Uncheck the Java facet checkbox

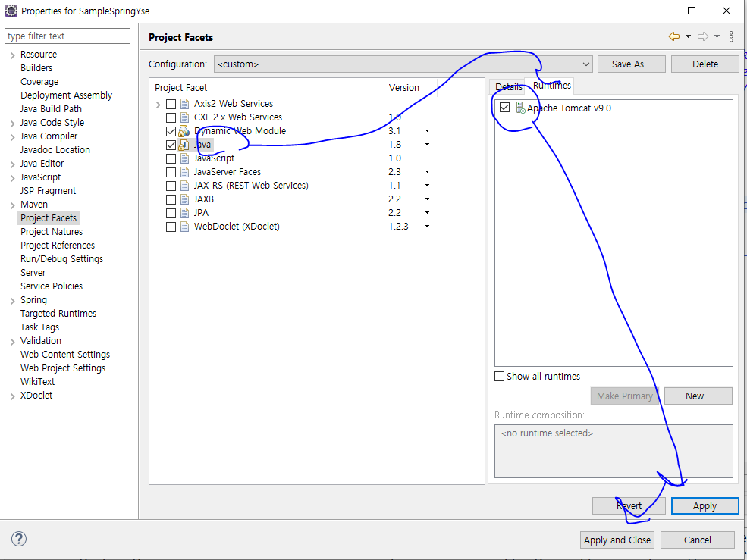point(171,145)
